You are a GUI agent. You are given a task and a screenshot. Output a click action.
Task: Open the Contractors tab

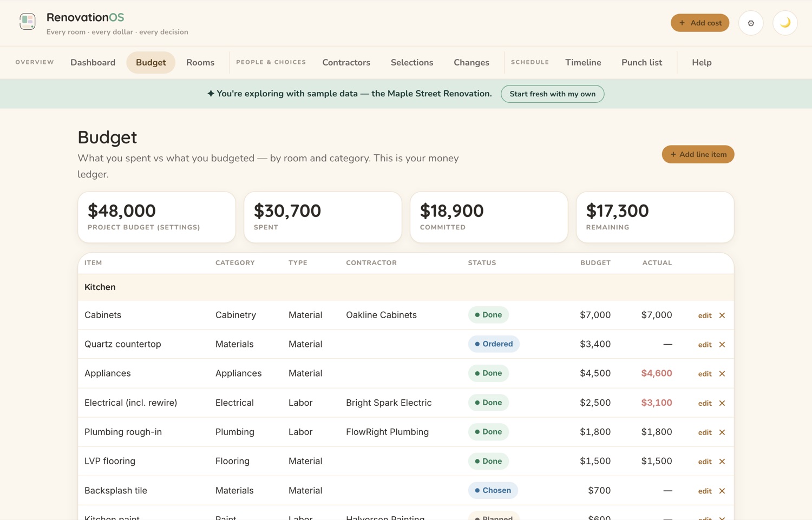pos(346,62)
